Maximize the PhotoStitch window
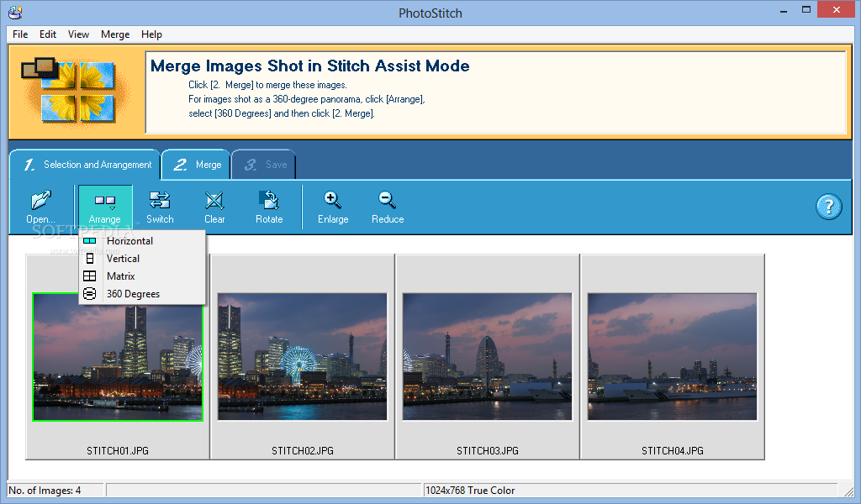This screenshot has width=861, height=504. 806,10
